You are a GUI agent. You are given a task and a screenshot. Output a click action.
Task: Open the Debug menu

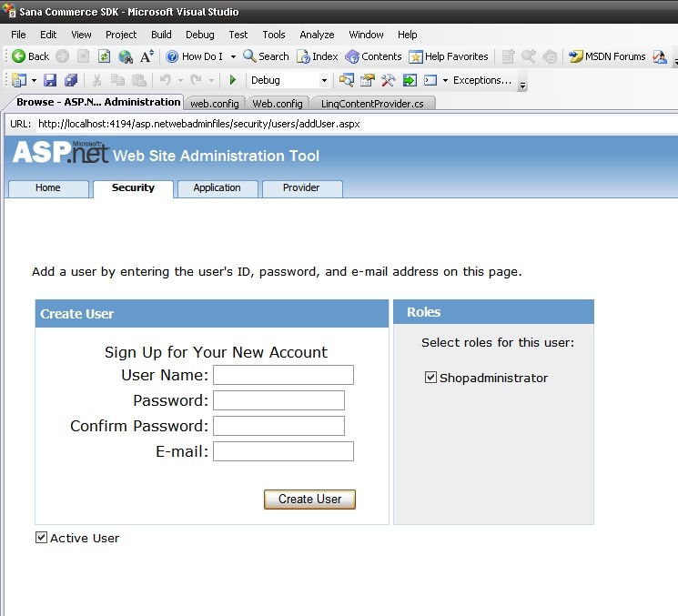(200, 35)
